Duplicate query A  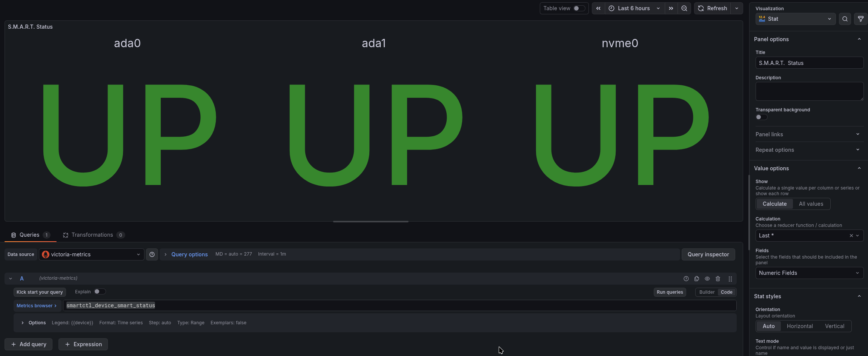click(x=696, y=279)
